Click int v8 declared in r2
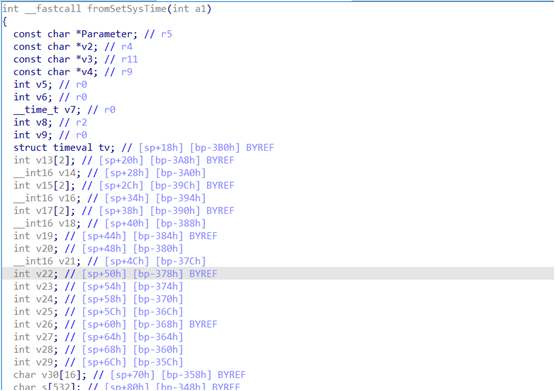Screen dimensions: 555x391 pos(33,122)
